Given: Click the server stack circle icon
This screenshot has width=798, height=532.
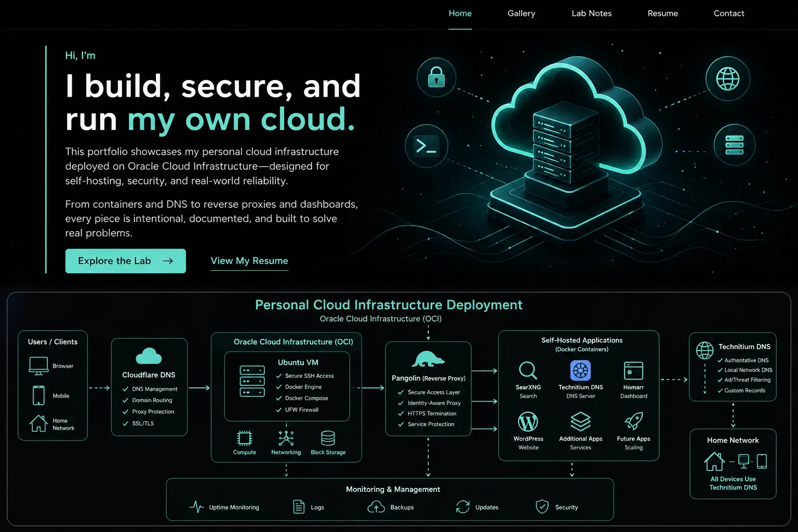Looking at the screenshot, I should (734, 145).
